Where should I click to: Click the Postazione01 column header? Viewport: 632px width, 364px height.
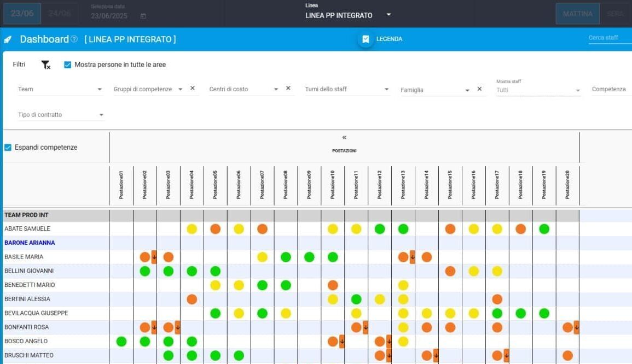tap(121, 185)
